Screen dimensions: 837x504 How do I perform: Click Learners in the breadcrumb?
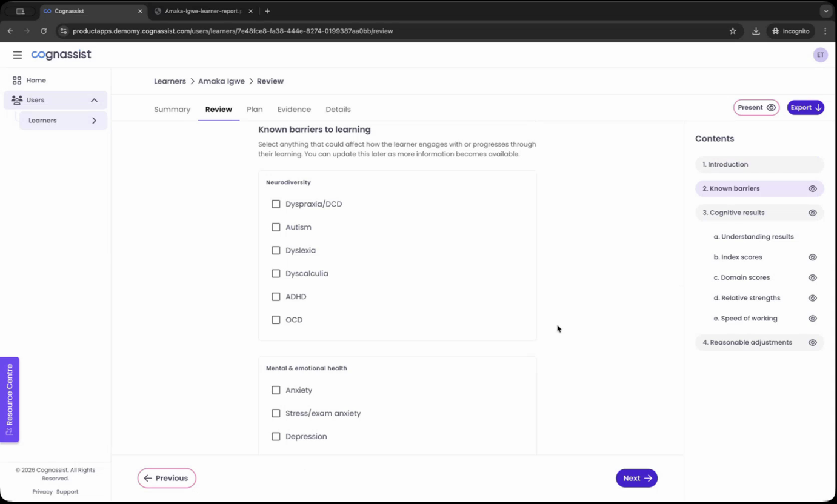coord(170,81)
